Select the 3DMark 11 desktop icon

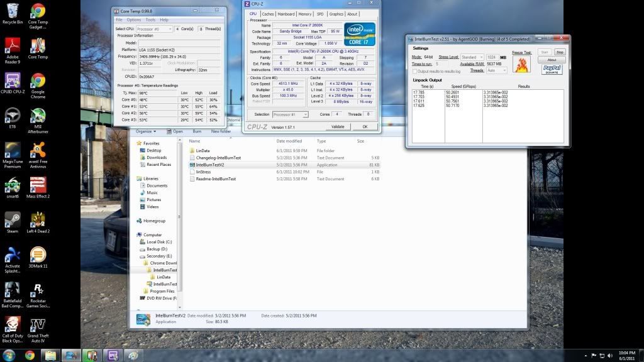pos(38,258)
